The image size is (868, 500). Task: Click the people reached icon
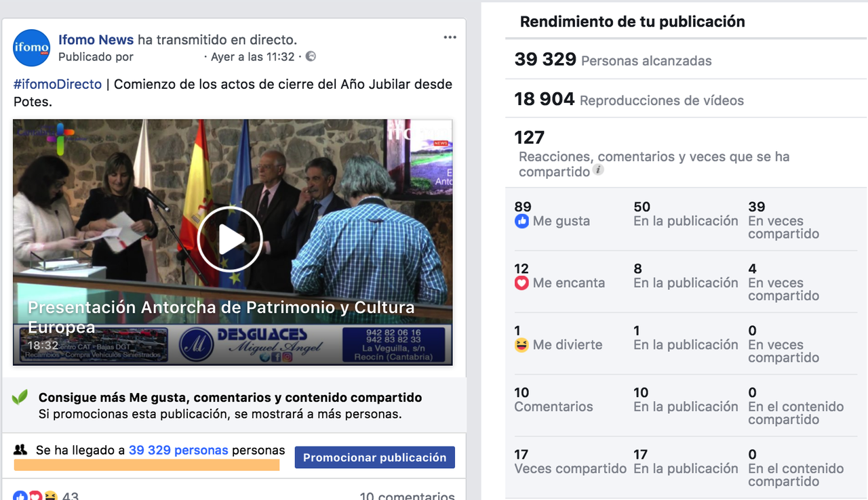point(20,450)
